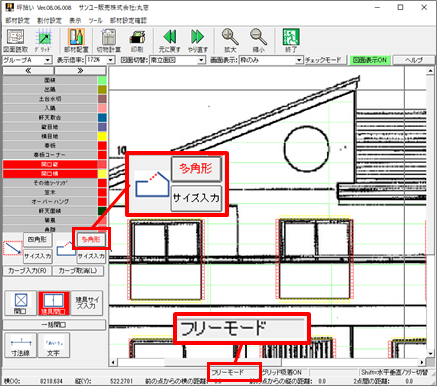
Task: Click the 終了 exit icon
Action: (291, 37)
